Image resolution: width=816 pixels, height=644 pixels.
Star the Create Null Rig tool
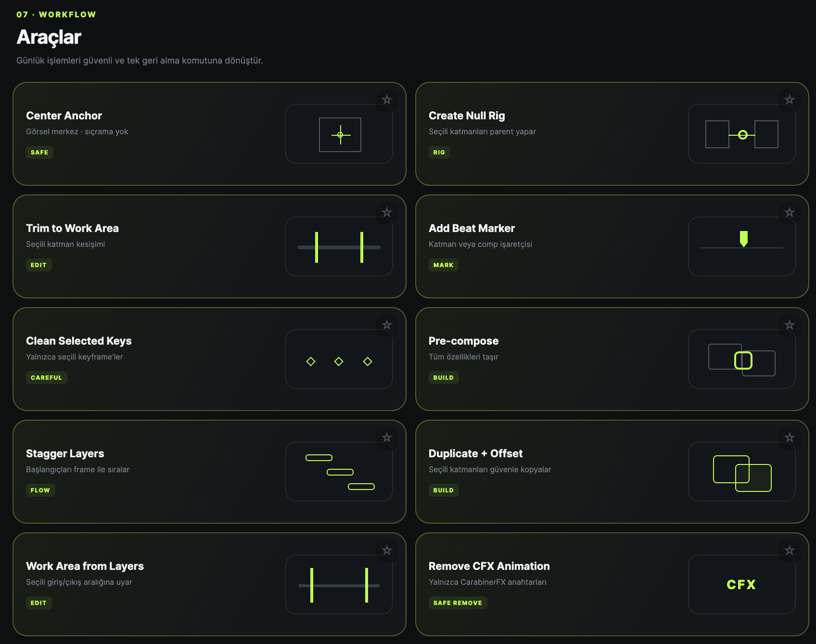[x=790, y=100]
